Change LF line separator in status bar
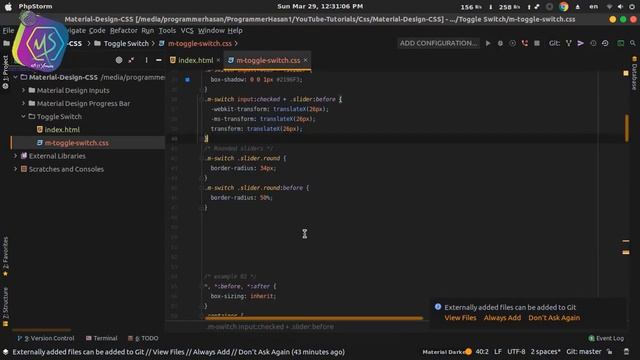This screenshot has height=360, width=640. pyautogui.click(x=498, y=352)
